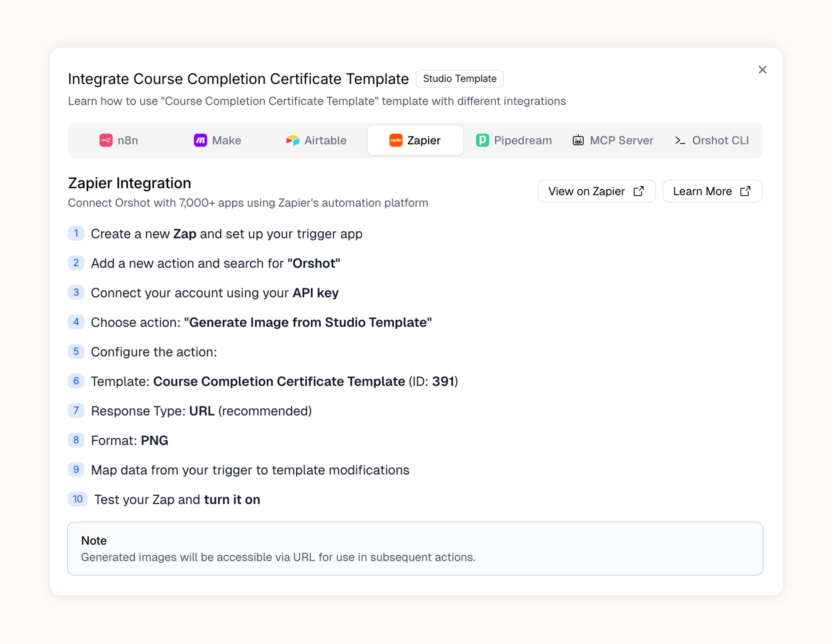Click the template ID '391' line
This screenshot has width=833, height=644.
(274, 381)
